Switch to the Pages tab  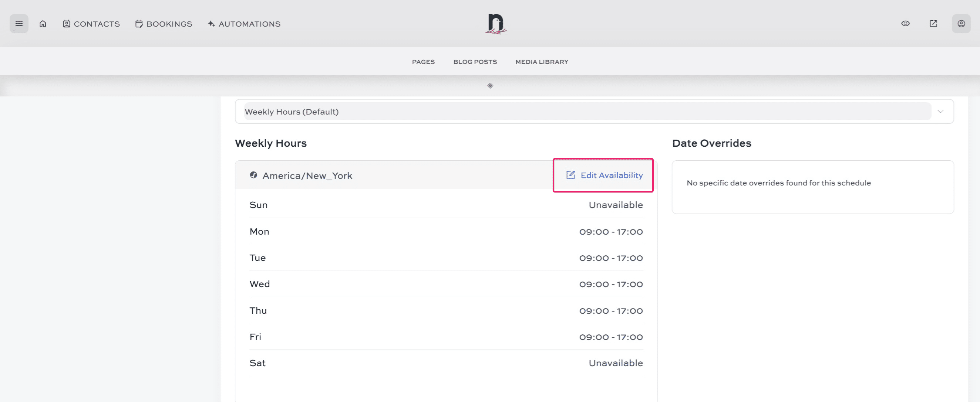point(423,62)
